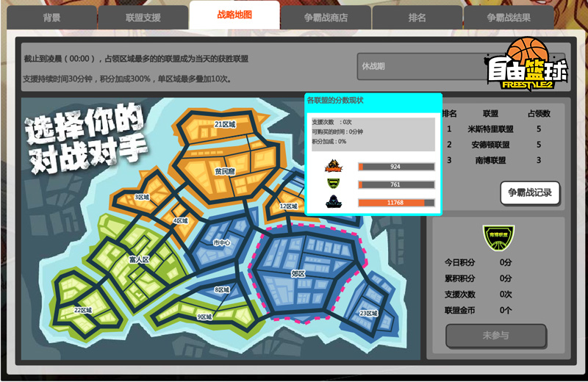Click the dark hooded alliance emblem
Image resolution: width=588 pixels, height=382 pixels.
pyautogui.click(x=334, y=203)
